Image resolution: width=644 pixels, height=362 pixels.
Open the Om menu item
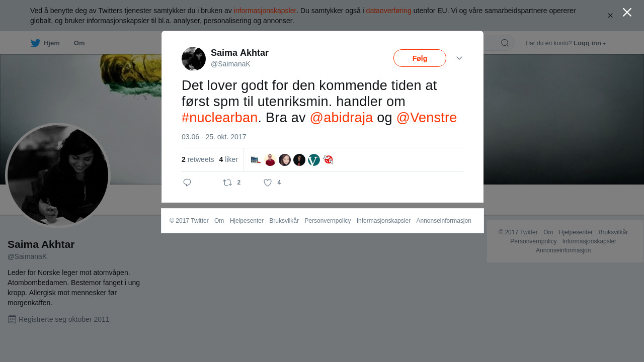[79, 43]
